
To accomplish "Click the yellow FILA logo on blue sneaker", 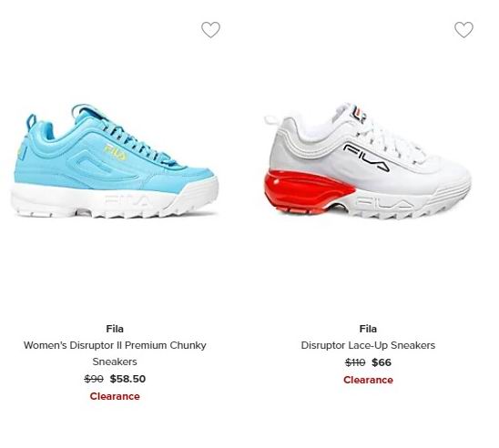I will coord(116,152).
